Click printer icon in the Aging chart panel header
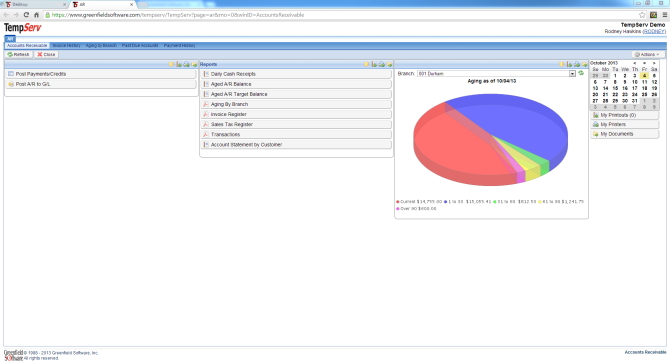The width and height of the screenshot is (670, 362). coord(577,64)
